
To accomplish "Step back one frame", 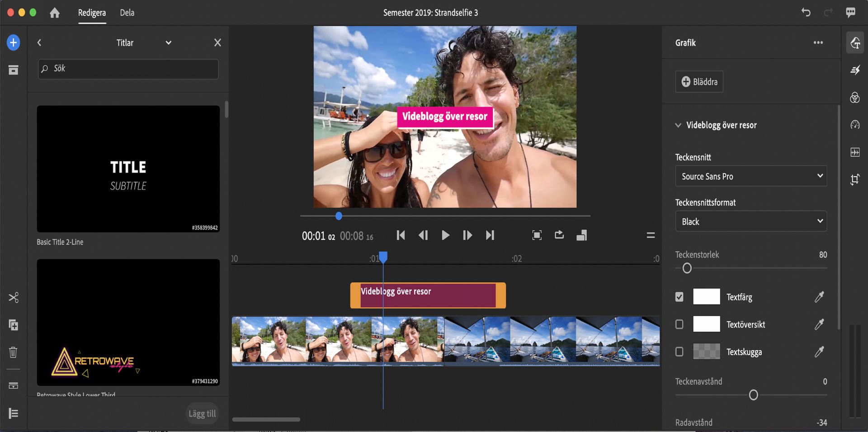I will (423, 235).
